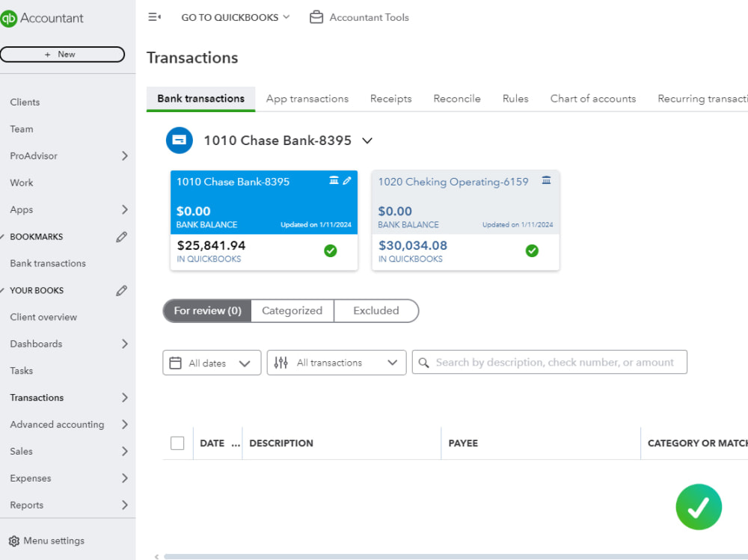748x560 pixels.
Task: Expand the Apps submenu arrow
Action: [x=124, y=209]
